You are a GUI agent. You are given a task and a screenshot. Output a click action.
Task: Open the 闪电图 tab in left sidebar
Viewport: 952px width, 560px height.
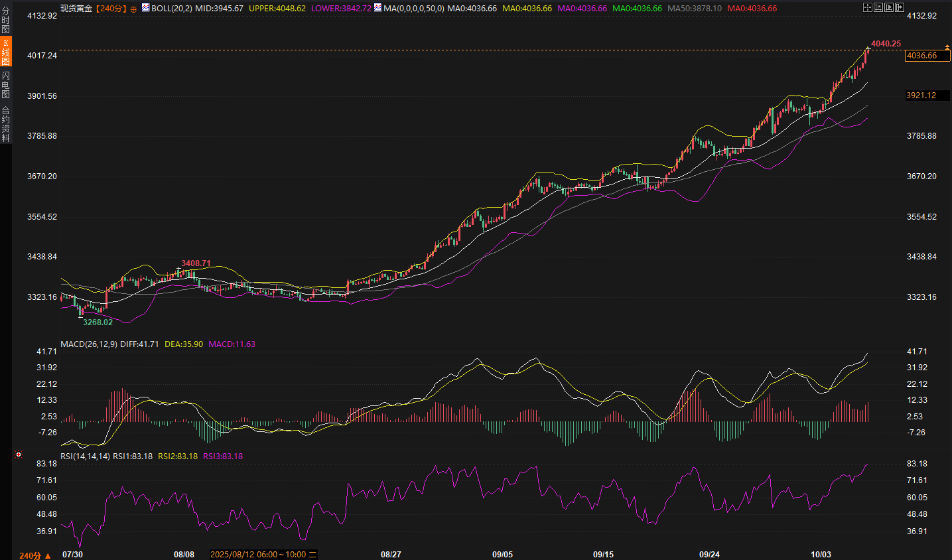pos(5,85)
